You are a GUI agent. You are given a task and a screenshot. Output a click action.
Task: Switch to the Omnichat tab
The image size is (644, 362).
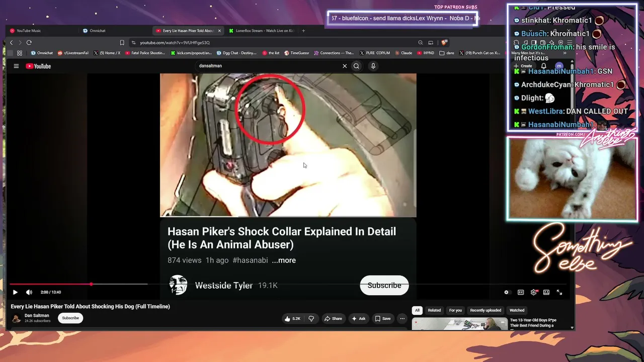(115, 31)
